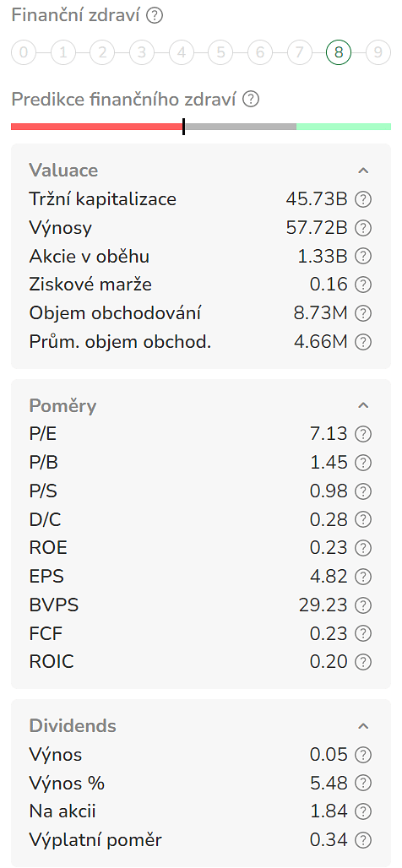
Task: Click the black marker on prediction bar
Action: click(x=183, y=126)
